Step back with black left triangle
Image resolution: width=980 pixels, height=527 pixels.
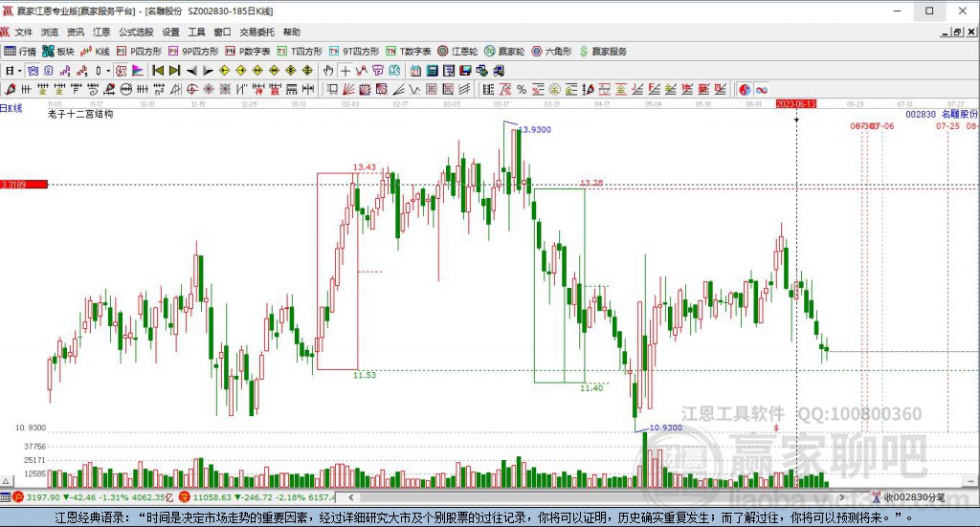[191, 71]
